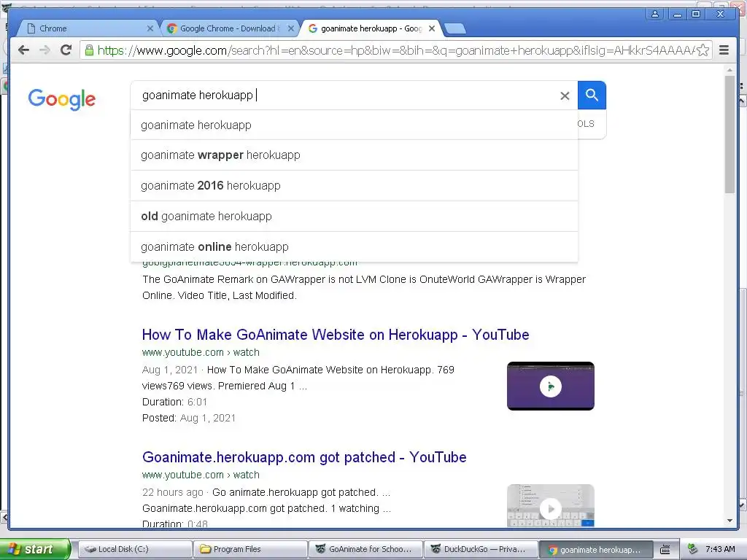Close the 'Google Chrome - Download' tab

pos(290,28)
